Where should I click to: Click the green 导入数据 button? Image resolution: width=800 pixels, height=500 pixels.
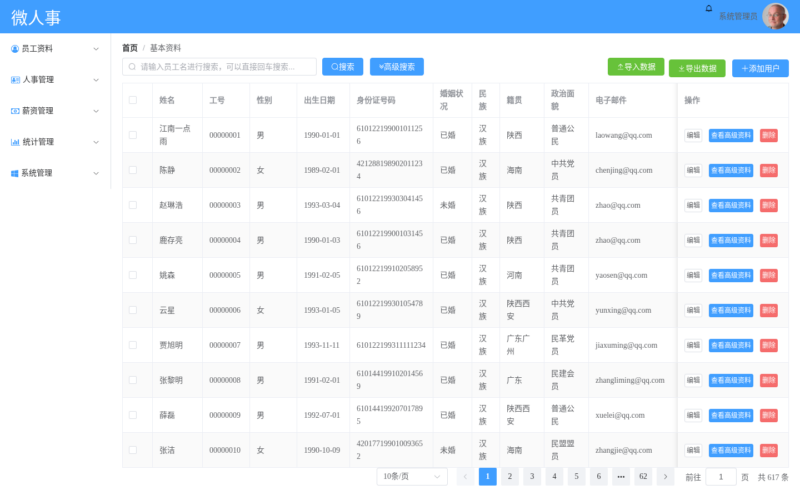click(636, 67)
